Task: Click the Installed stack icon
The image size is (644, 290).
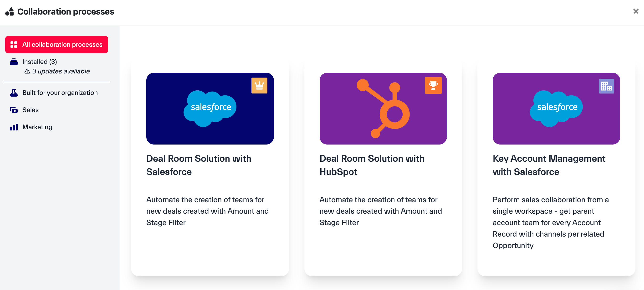Action: [x=14, y=62]
